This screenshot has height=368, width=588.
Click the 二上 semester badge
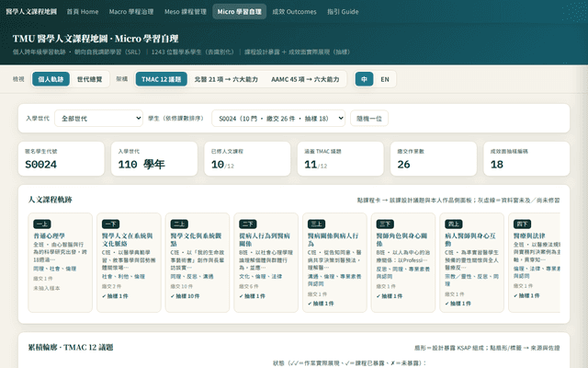179,224
